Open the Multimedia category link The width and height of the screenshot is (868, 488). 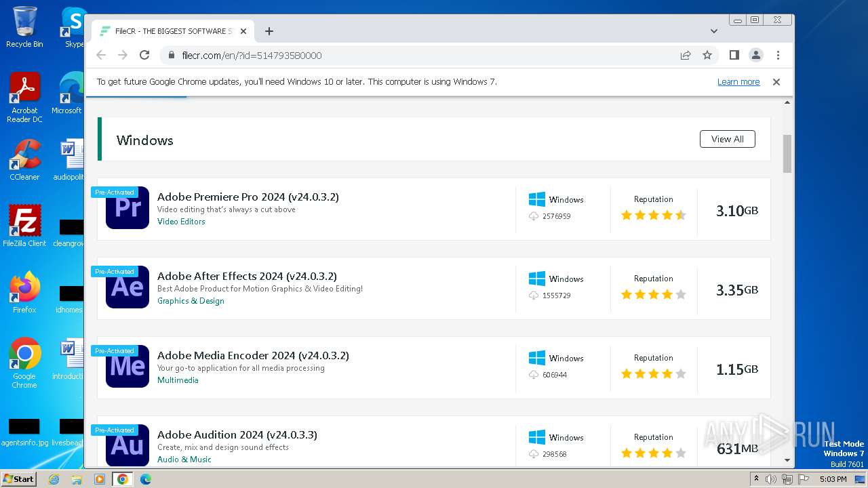(178, 380)
